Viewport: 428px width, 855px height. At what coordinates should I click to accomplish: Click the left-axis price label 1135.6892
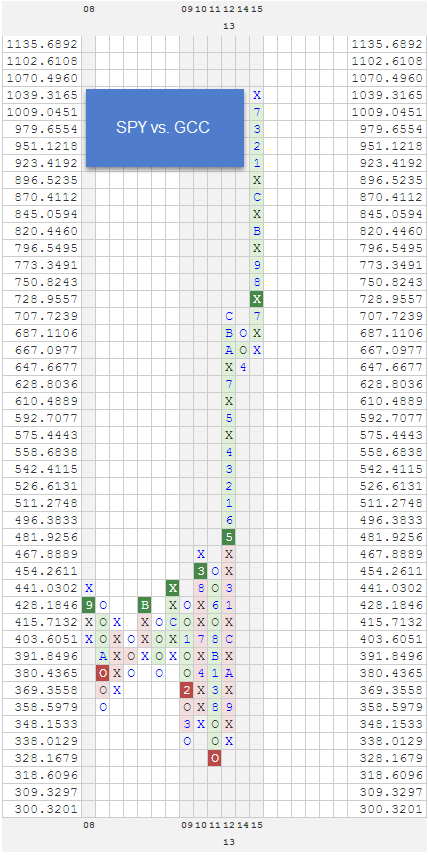(43, 44)
